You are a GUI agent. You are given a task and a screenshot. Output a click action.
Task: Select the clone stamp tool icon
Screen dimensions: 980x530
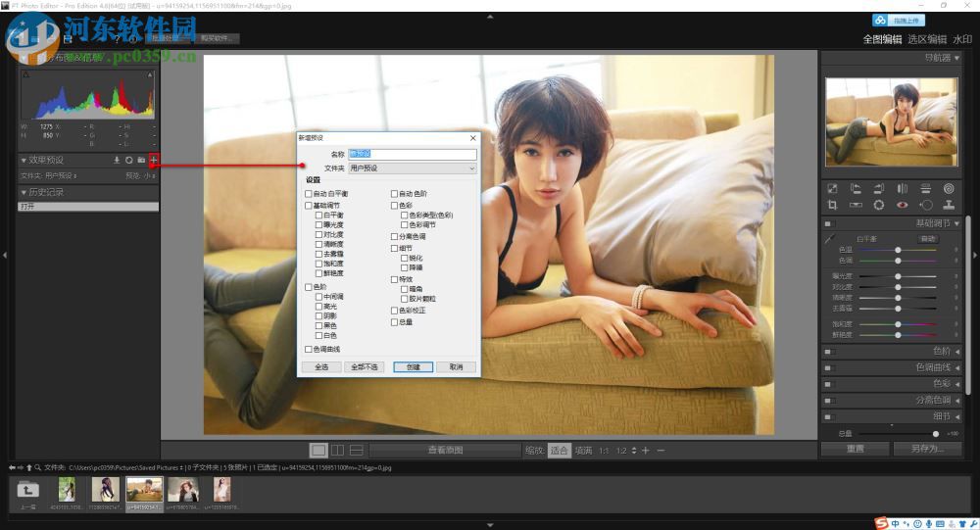point(949,205)
